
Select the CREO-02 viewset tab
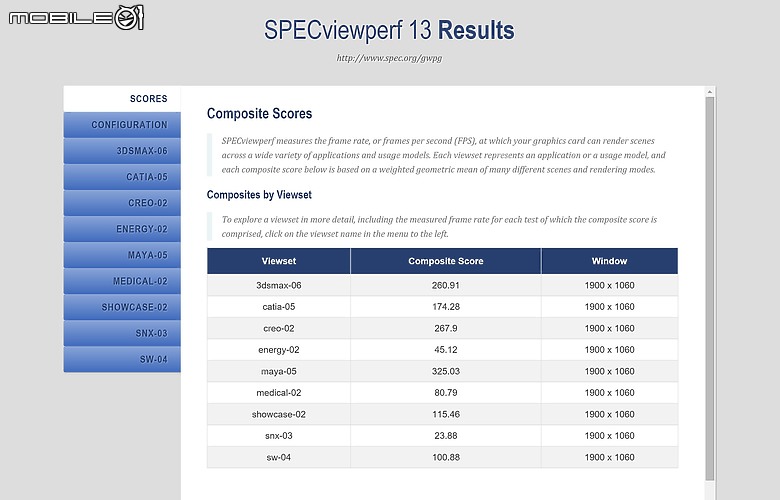pos(122,203)
